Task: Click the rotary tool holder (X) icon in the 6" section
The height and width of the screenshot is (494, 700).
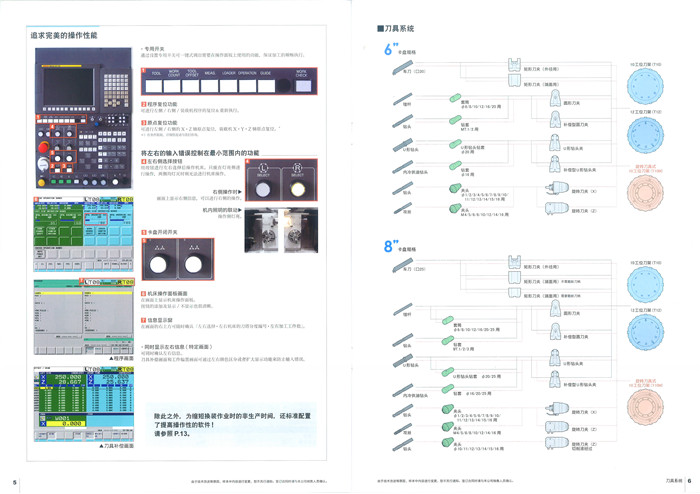Action: (x=557, y=188)
